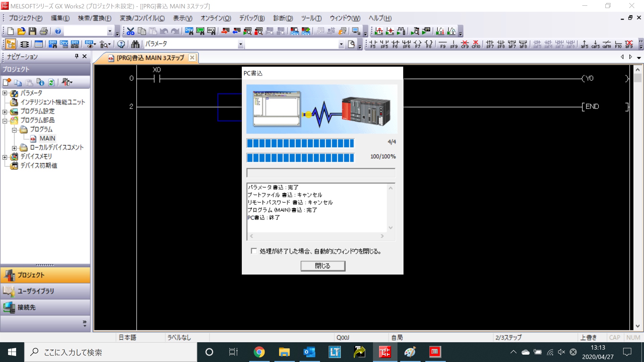Click the Write to PLC red-arrow icon

tap(225, 31)
